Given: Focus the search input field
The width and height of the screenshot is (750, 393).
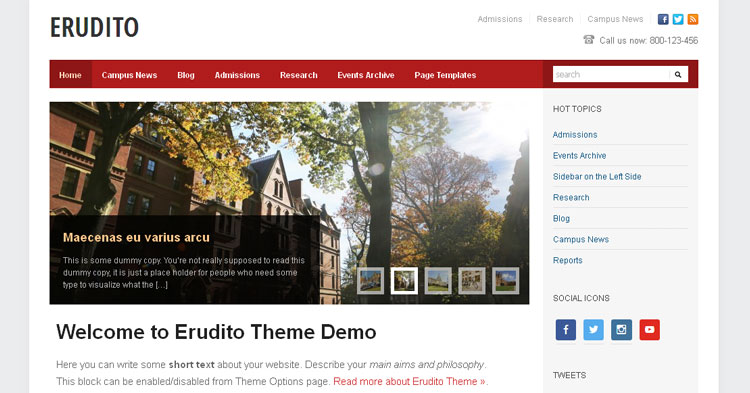Looking at the screenshot, I should (611, 75).
